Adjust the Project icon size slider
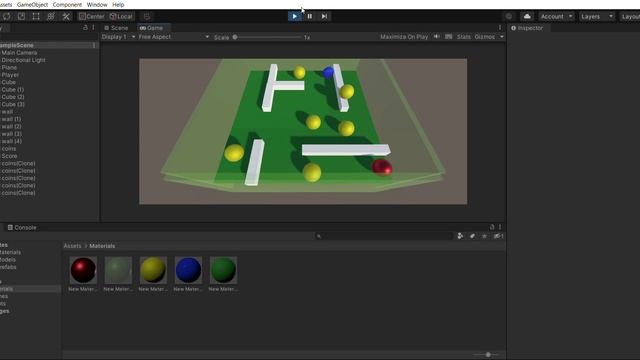The height and width of the screenshot is (360, 640). click(488, 355)
